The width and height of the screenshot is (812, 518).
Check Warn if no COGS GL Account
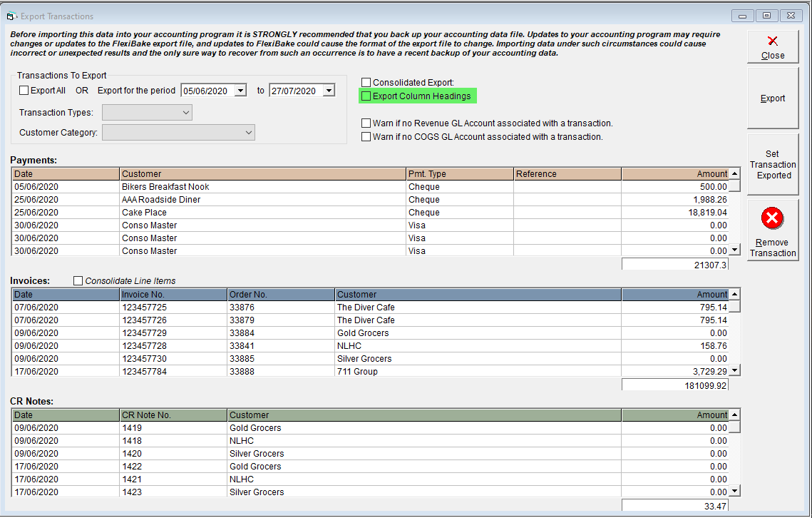(x=366, y=136)
